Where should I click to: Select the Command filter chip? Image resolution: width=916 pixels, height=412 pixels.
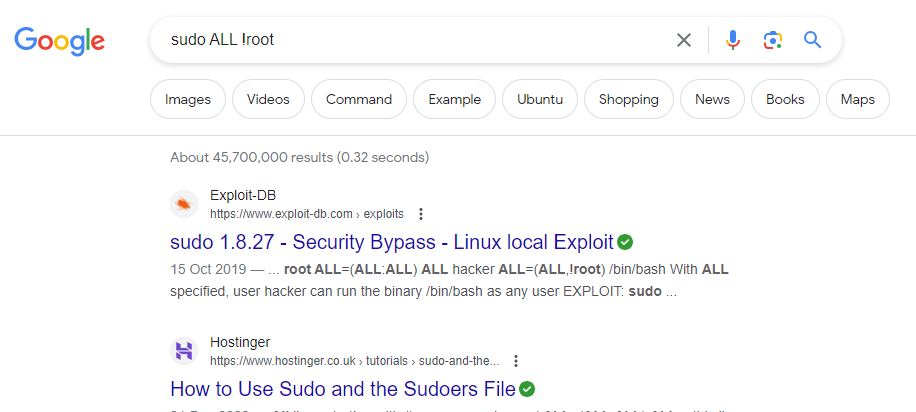(359, 99)
